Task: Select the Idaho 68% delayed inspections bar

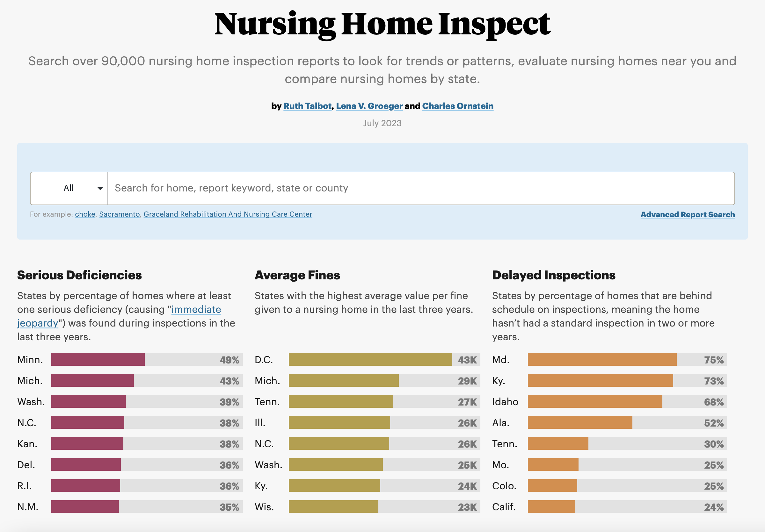Action: point(627,401)
